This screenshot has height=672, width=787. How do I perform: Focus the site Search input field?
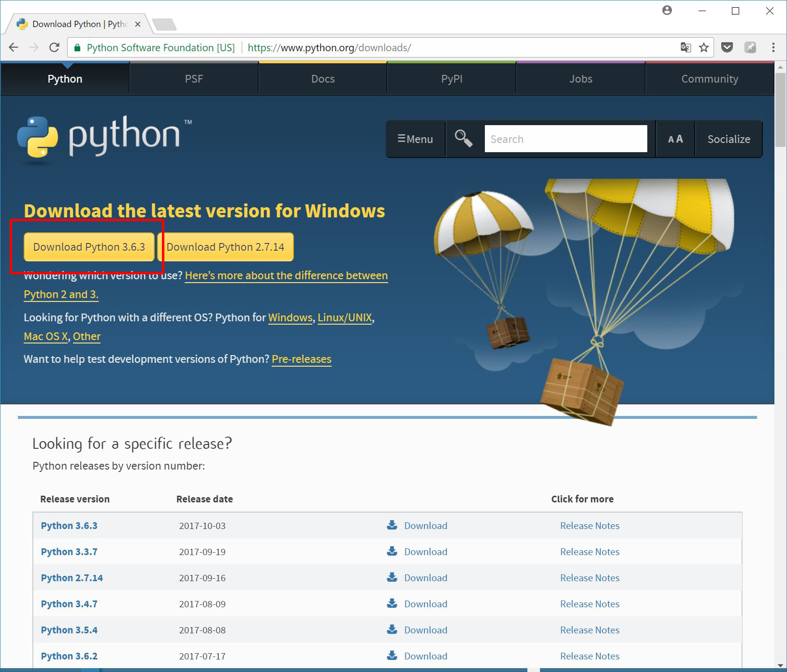pos(566,139)
